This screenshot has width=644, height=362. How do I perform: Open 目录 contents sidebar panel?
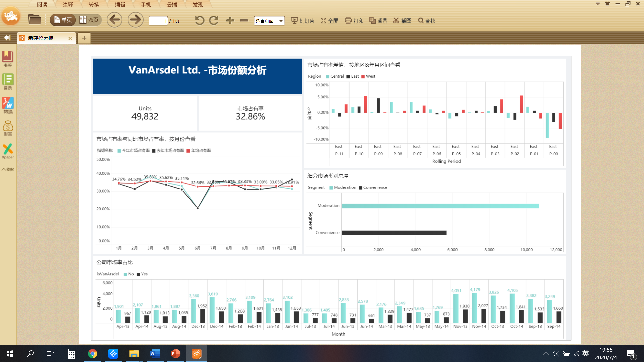[x=8, y=82]
